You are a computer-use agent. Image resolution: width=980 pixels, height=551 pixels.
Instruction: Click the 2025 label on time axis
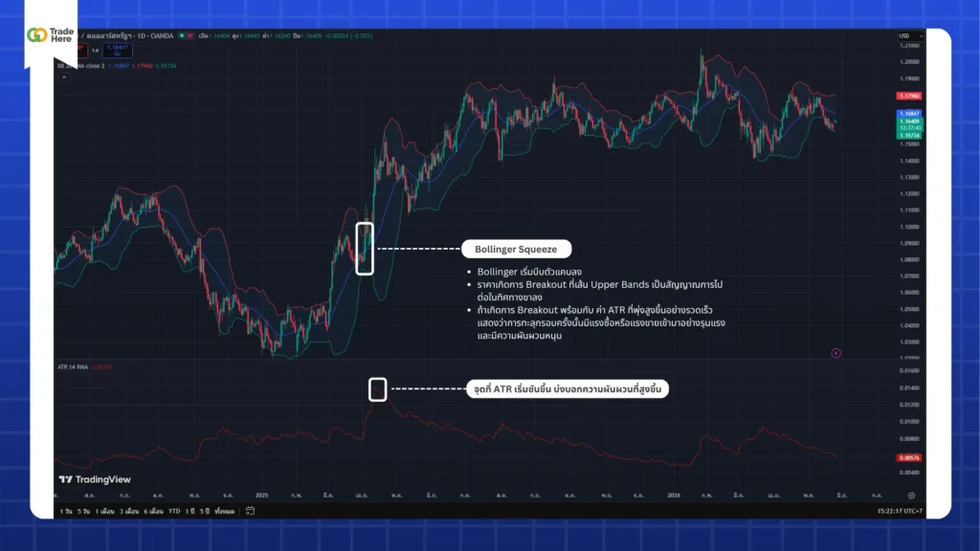[x=262, y=496]
